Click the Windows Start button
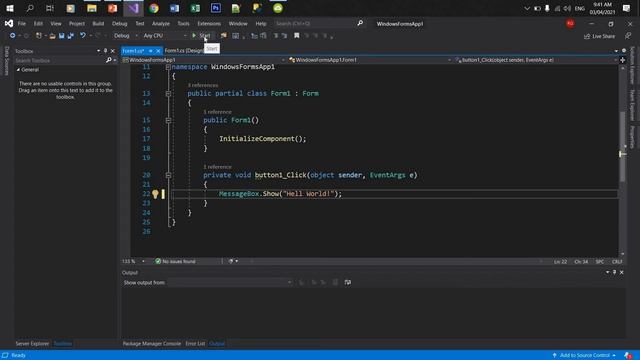This screenshot has height=360, width=640. [10, 8]
